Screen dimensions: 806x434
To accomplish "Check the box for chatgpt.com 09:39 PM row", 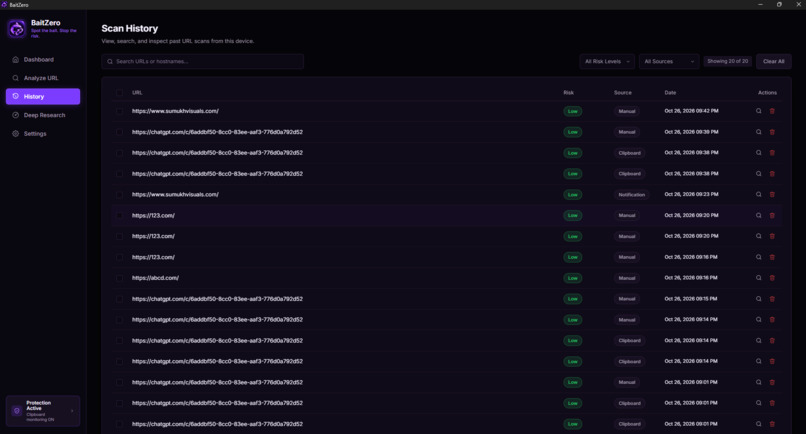I will (x=119, y=132).
